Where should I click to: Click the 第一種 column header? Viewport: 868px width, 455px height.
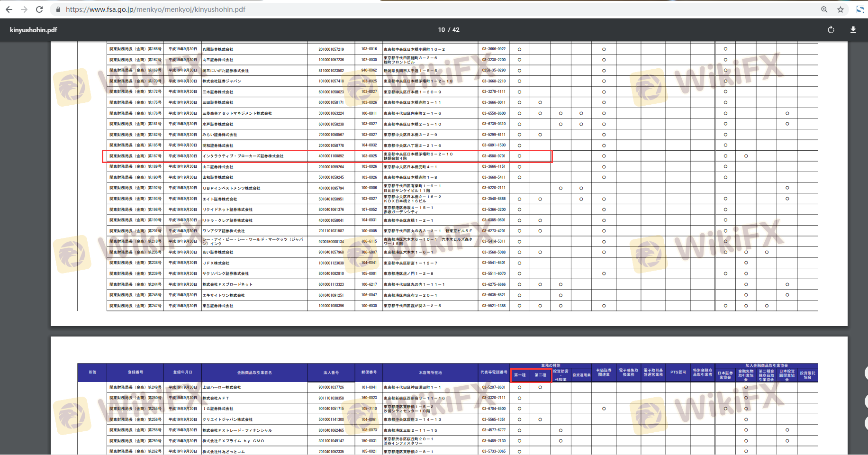pos(520,375)
